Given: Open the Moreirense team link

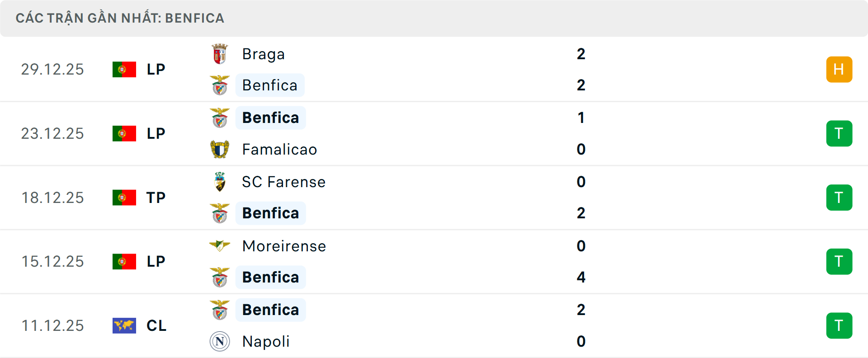Looking at the screenshot, I should point(284,246).
